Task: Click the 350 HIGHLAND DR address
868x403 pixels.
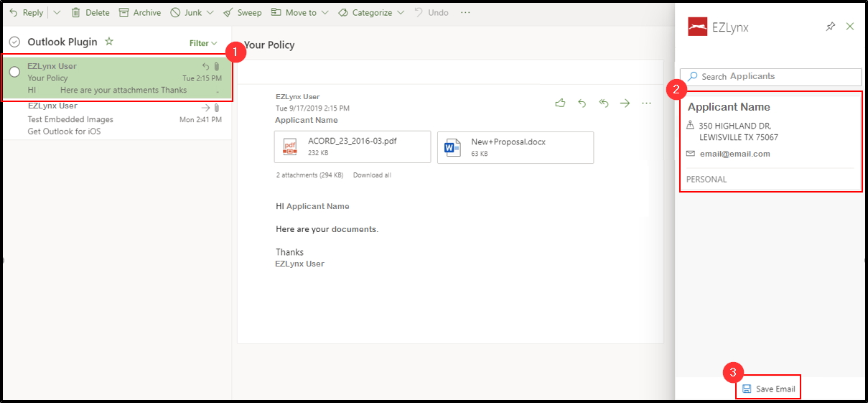Action: pyautogui.click(x=738, y=131)
